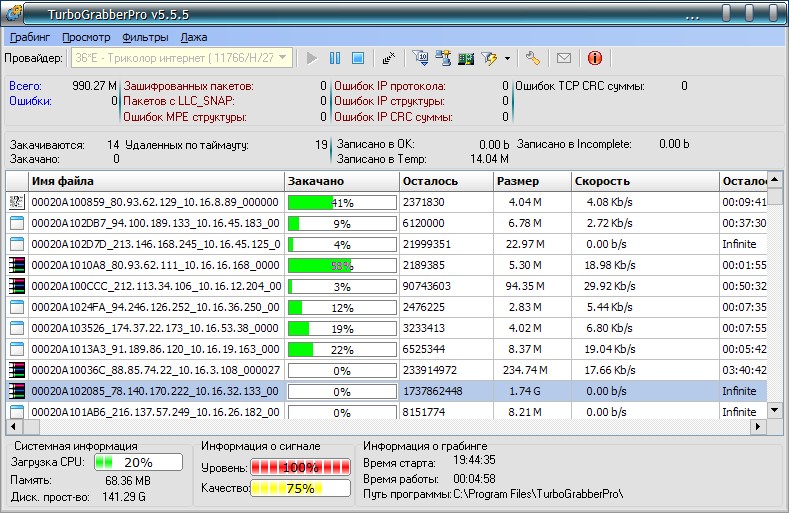Sort by the Осталось column header
The width and height of the screenshot is (789, 513).
446,181
